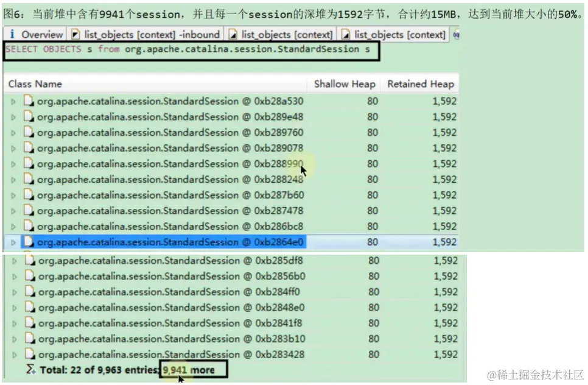Select 'StandardSession @ 0xb283428' class name
588x385 pixels.
(x=172, y=355)
